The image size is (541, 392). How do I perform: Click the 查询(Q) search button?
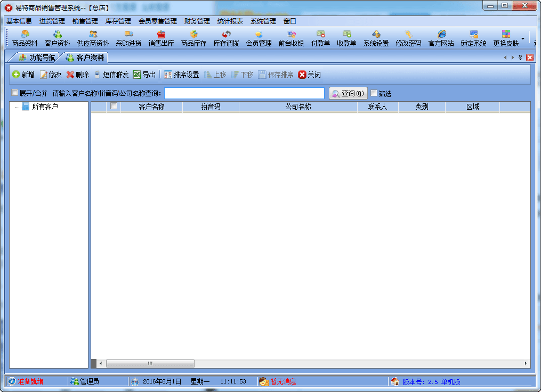[x=348, y=93]
